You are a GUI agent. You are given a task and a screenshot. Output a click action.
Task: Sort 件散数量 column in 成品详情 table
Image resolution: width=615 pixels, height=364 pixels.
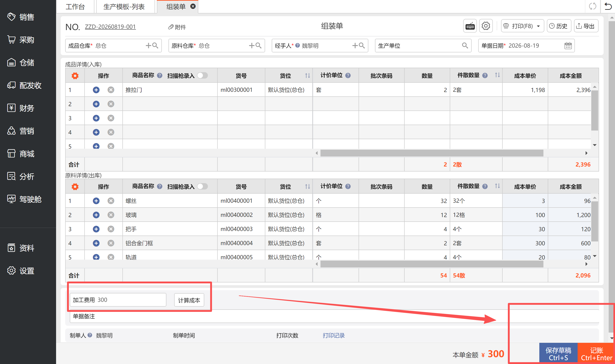497,75
